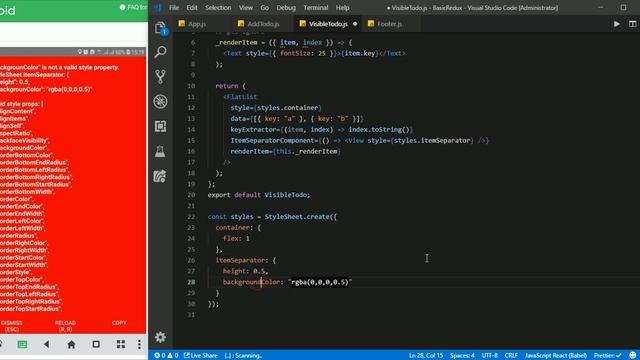Click errors and warnings count in status bar
Image resolution: width=640 pixels, height=360 pixels.
(166, 356)
